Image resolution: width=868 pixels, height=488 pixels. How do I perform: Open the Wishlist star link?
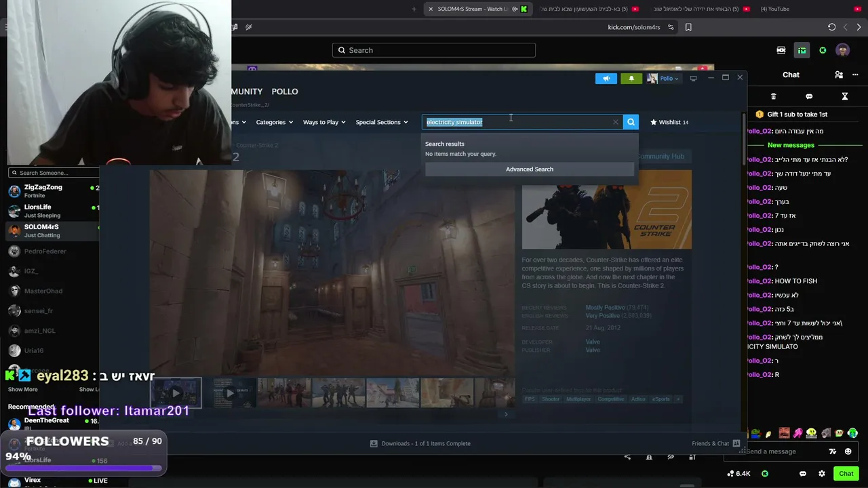669,122
